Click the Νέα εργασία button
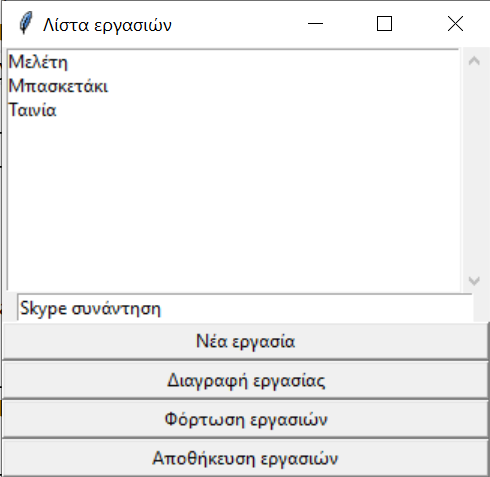Viewport: 490px width, 477px height. point(245,341)
